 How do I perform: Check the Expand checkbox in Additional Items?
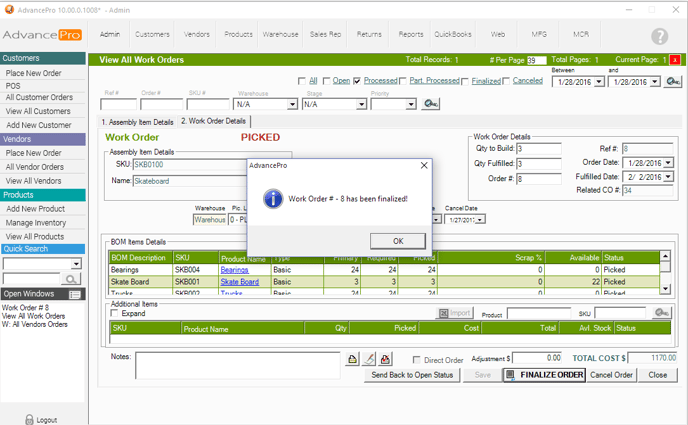point(115,314)
